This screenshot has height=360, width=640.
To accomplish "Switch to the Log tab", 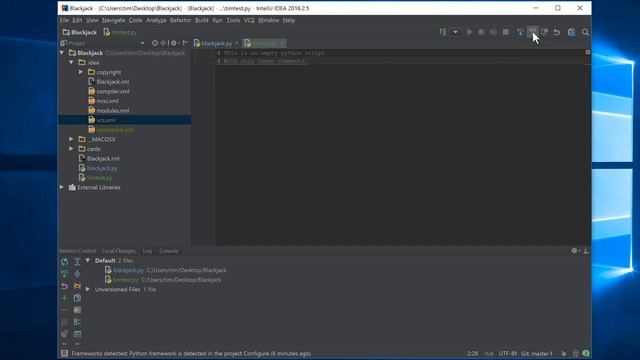I will pos(147,251).
